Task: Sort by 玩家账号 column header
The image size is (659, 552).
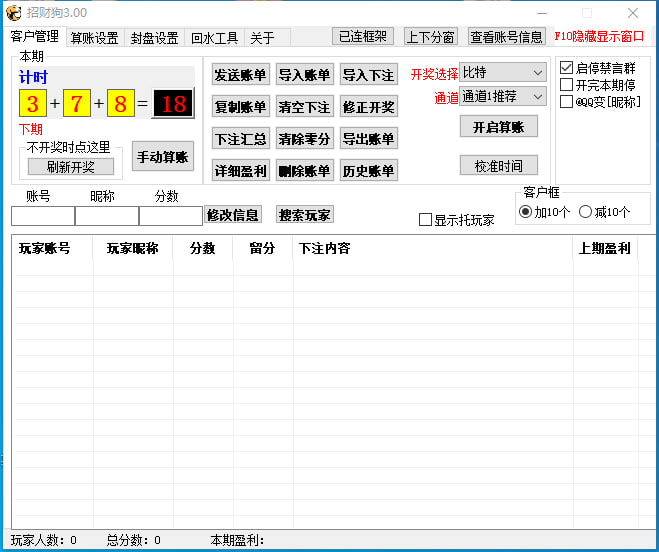Action: click(45, 248)
